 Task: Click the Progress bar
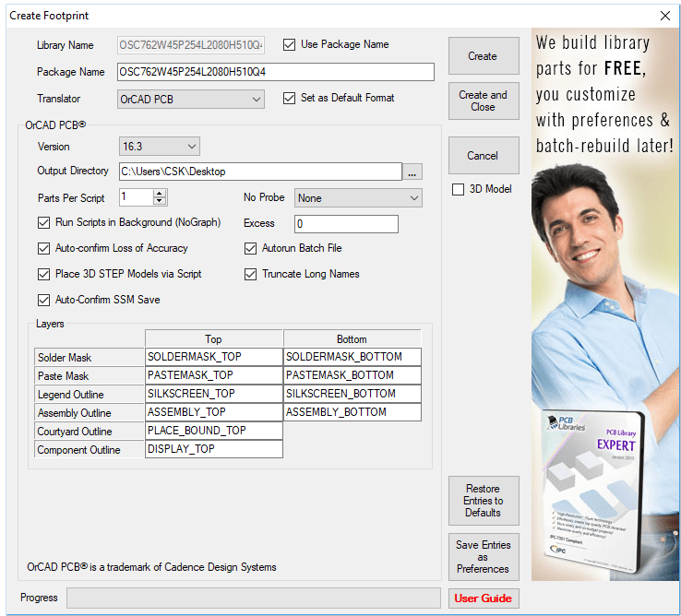[254, 598]
